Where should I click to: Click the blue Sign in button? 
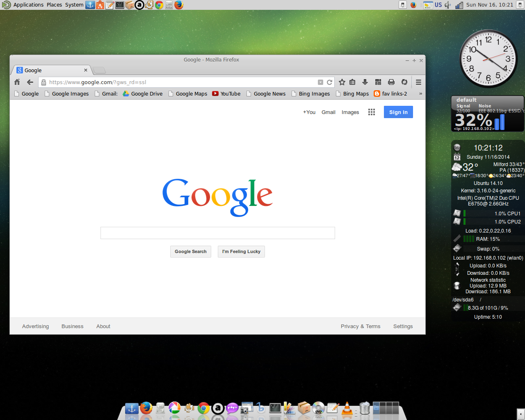[x=398, y=112]
